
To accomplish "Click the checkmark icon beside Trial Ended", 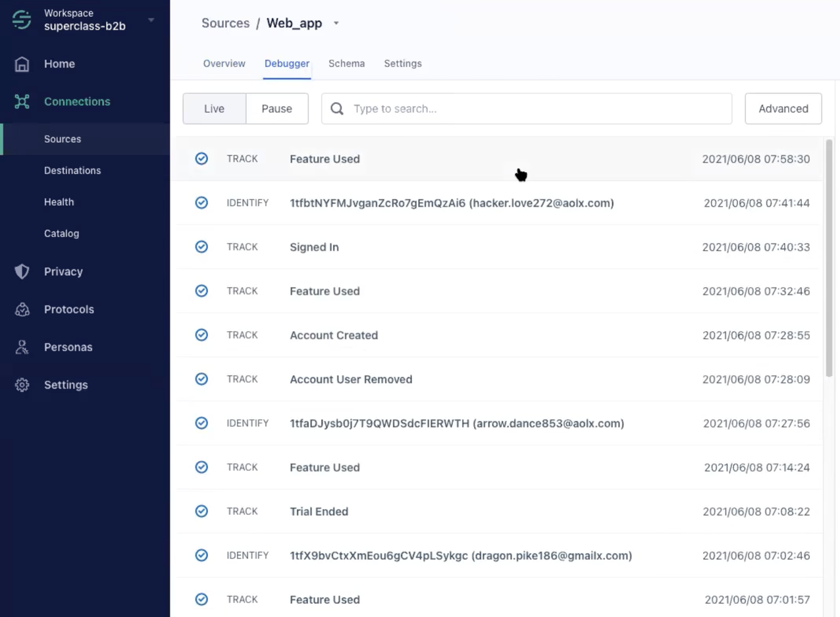I will [201, 511].
